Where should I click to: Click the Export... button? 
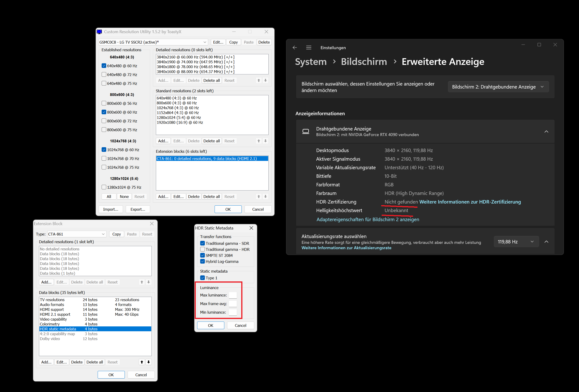[138, 209]
